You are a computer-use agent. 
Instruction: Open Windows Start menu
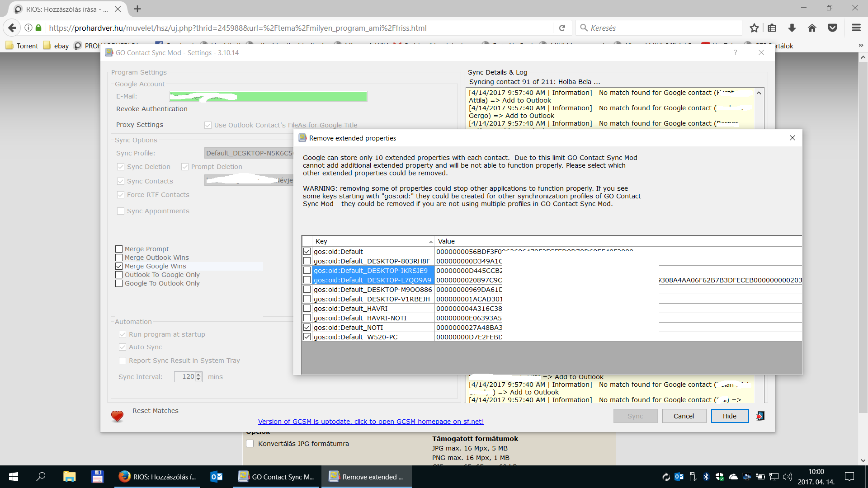pos(14,477)
